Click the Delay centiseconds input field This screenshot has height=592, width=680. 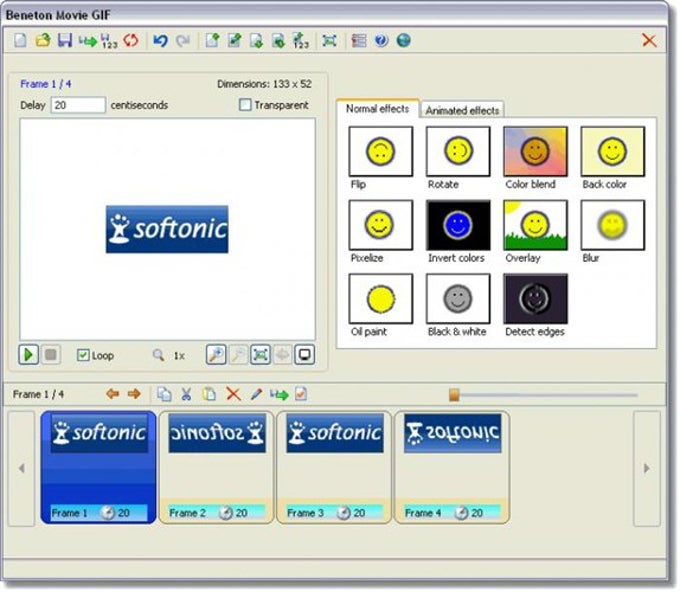point(78,105)
